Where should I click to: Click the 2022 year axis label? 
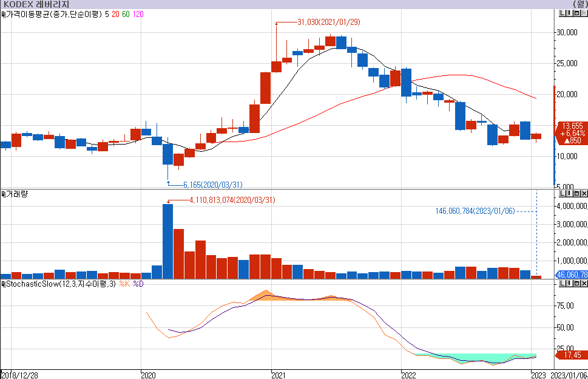coord(409,375)
